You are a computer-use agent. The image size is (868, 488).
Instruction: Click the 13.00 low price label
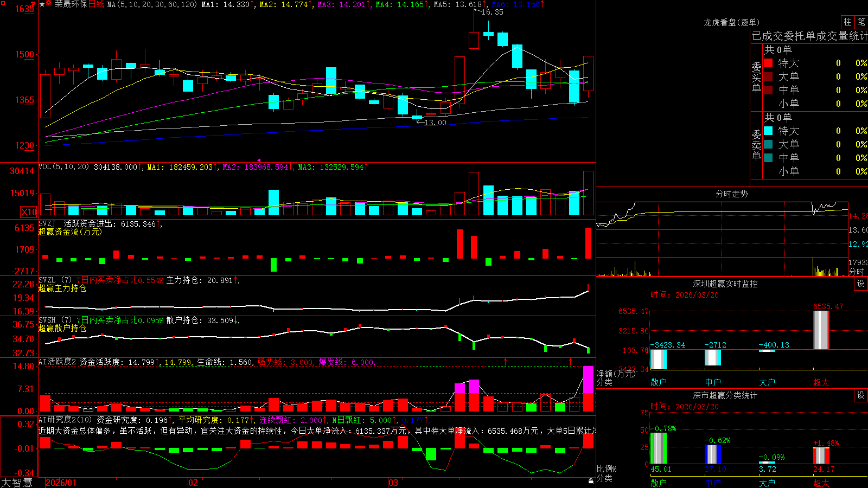(x=435, y=123)
